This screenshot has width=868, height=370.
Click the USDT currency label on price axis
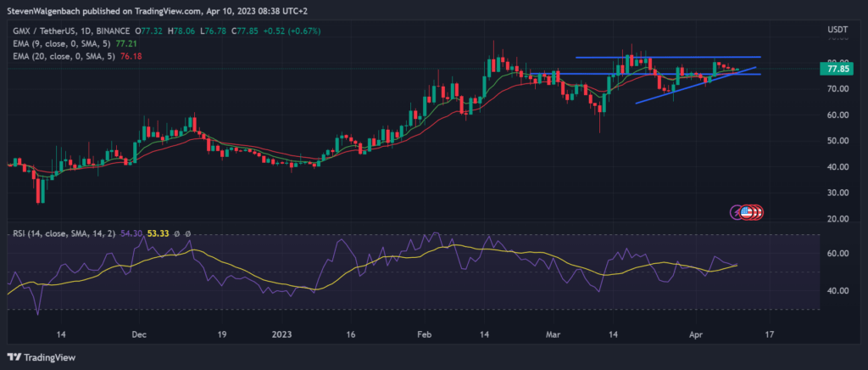(837, 30)
